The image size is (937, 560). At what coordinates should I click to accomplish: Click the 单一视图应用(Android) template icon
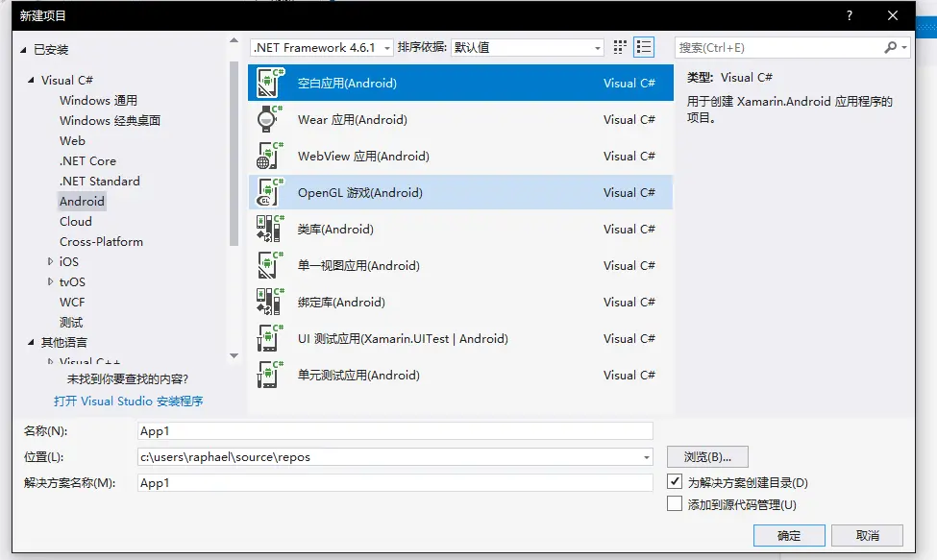coord(270,265)
